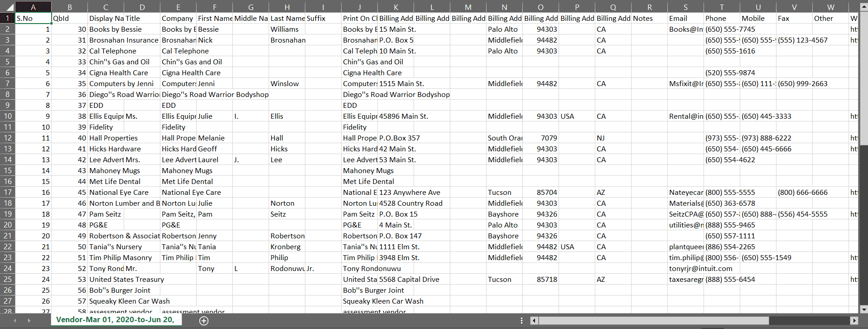
Task: Select '(520) 555-9874' phone cell
Action: click(x=722, y=73)
